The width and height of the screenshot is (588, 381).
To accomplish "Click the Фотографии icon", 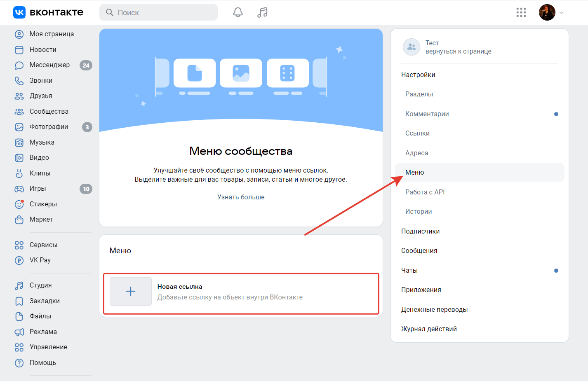I will (x=19, y=127).
